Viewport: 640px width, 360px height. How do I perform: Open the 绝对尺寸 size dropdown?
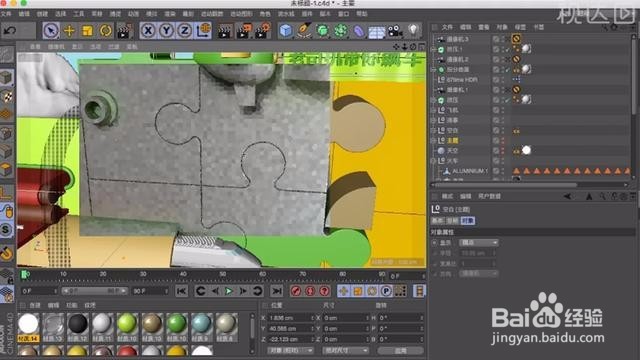coord(345,351)
